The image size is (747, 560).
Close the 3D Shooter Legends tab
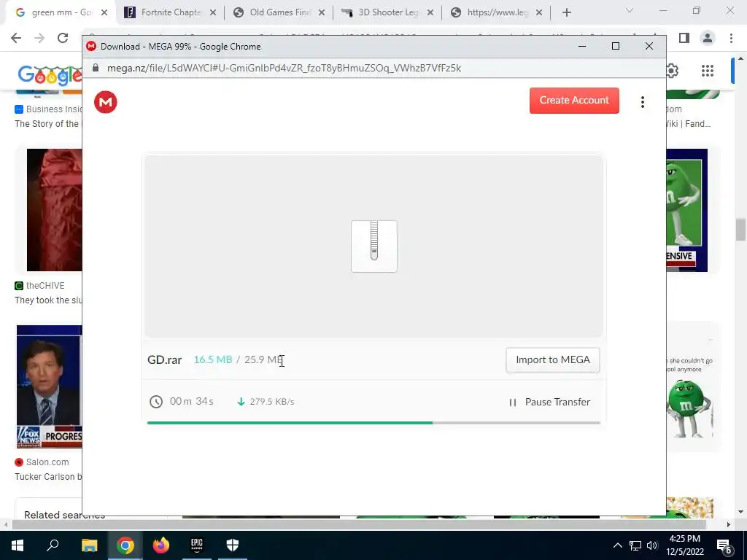pos(430,13)
